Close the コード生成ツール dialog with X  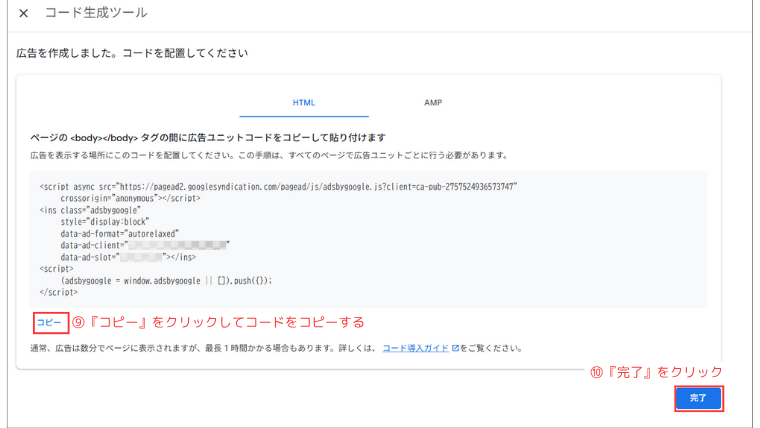[23, 13]
